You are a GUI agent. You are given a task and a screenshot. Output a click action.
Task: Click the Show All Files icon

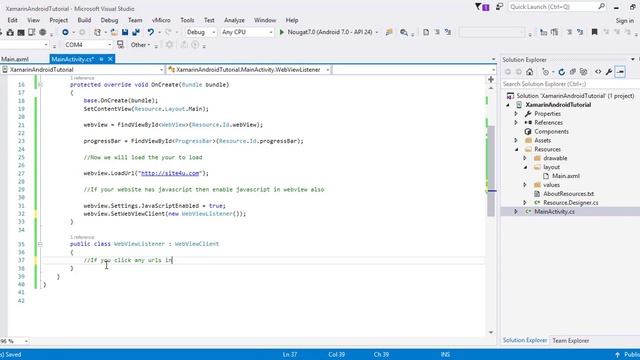point(584,72)
